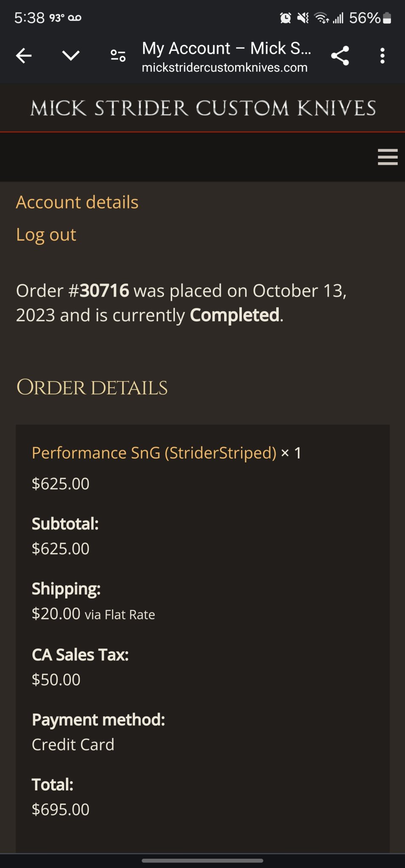Tap the browser back arrow
The image size is (405, 868).
point(24,56)
